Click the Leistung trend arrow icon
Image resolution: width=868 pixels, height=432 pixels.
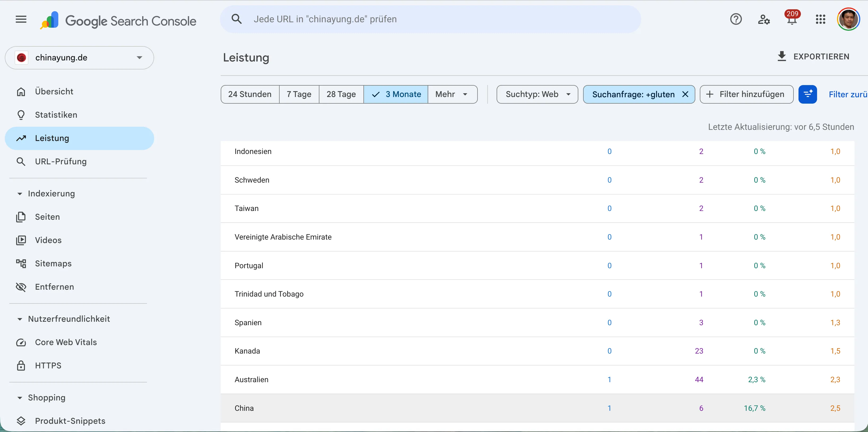point(21,138)
